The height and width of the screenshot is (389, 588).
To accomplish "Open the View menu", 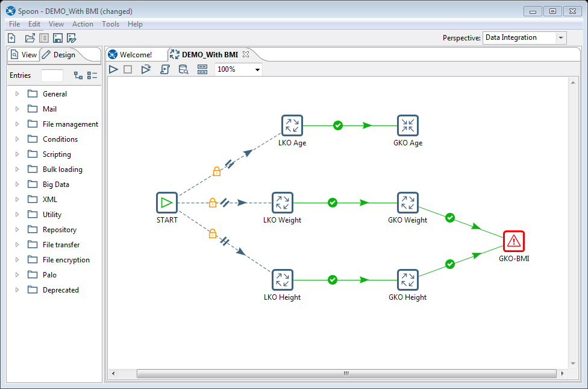I will point(56,24).
